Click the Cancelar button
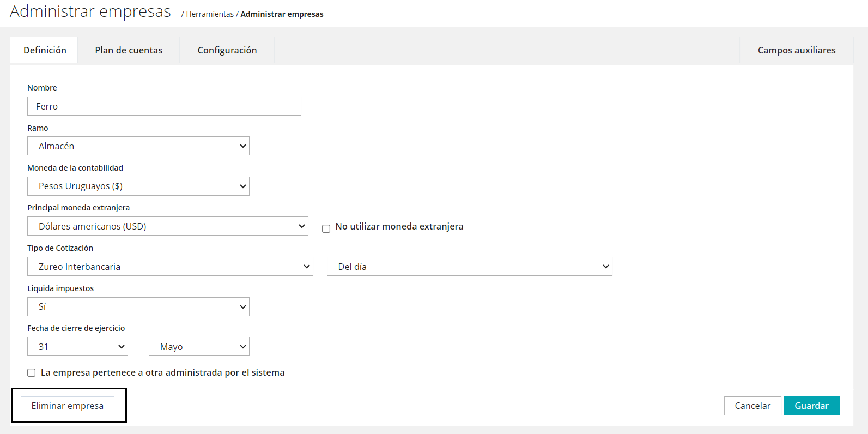The height and width of the screenshot is (434, 868). coord(752,406)
